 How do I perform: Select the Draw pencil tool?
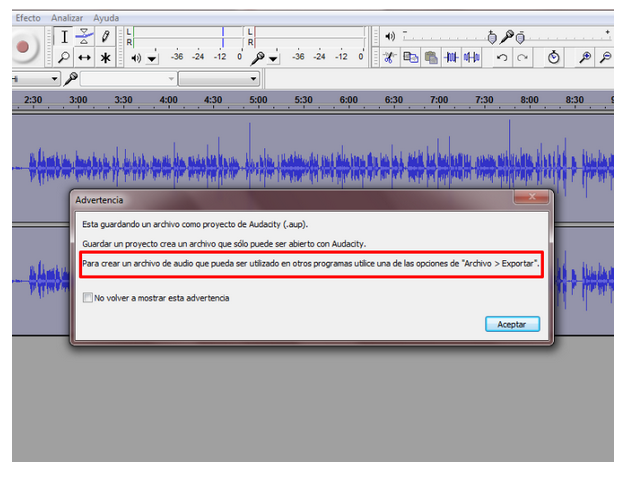[105, 36]
